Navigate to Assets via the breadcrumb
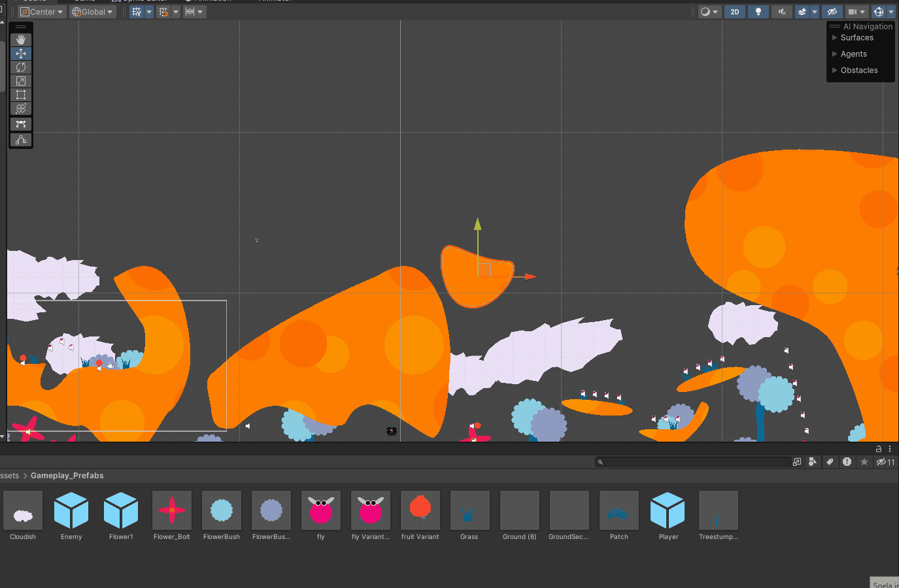Screen dimensions: 899x588 point(8,475)
